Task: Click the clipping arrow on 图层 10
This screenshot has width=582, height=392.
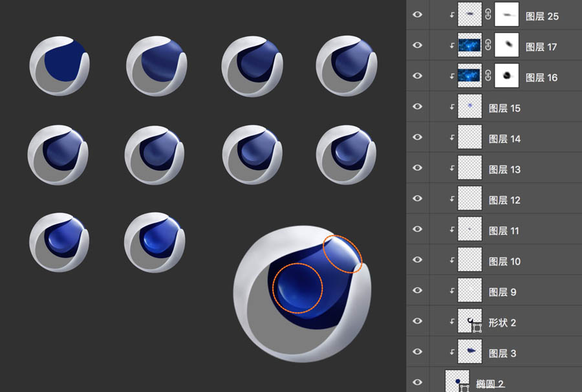Action: tap(452, 260)
